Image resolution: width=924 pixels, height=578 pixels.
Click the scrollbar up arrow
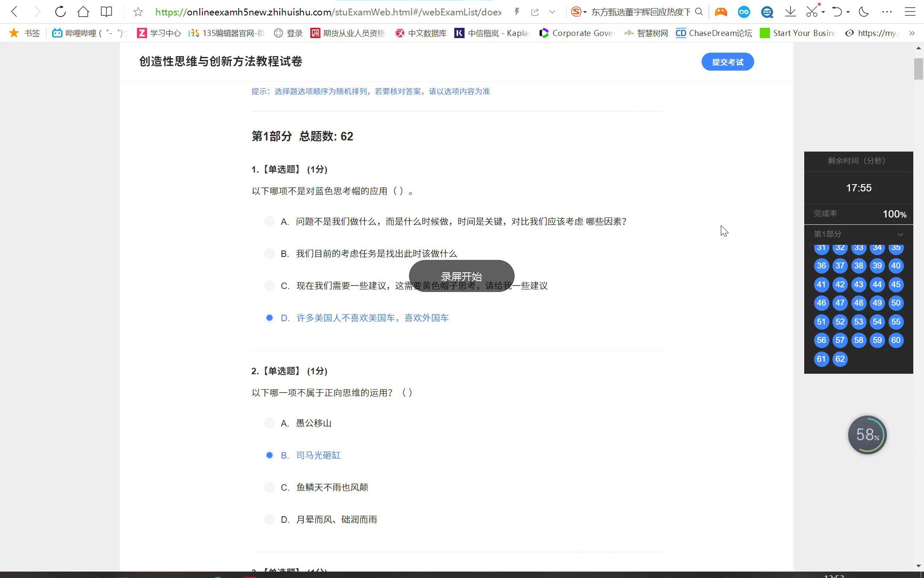click(918, 48)
